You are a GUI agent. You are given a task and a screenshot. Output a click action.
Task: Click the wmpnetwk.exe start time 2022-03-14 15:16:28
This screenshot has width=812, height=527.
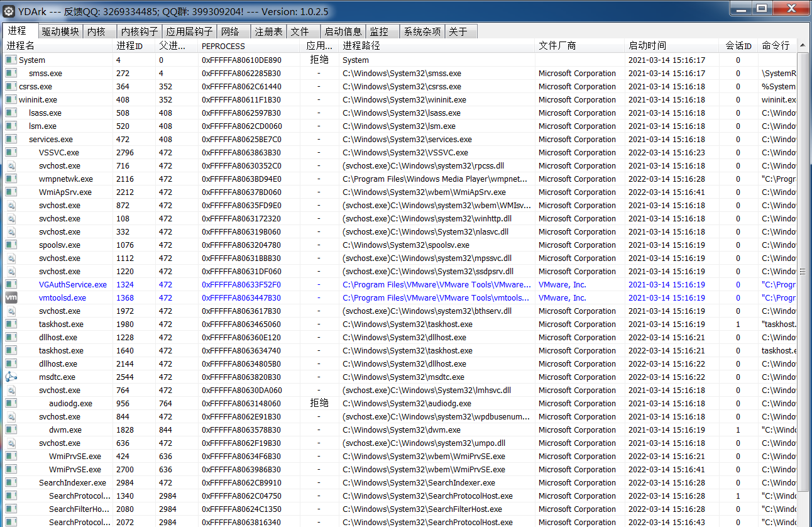pyautogui.click(x=667, y=179)
